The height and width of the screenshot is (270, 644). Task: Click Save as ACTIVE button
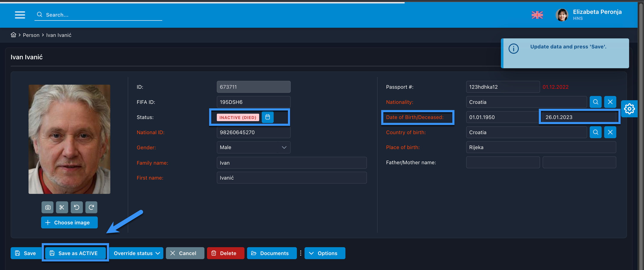(75, 253)
